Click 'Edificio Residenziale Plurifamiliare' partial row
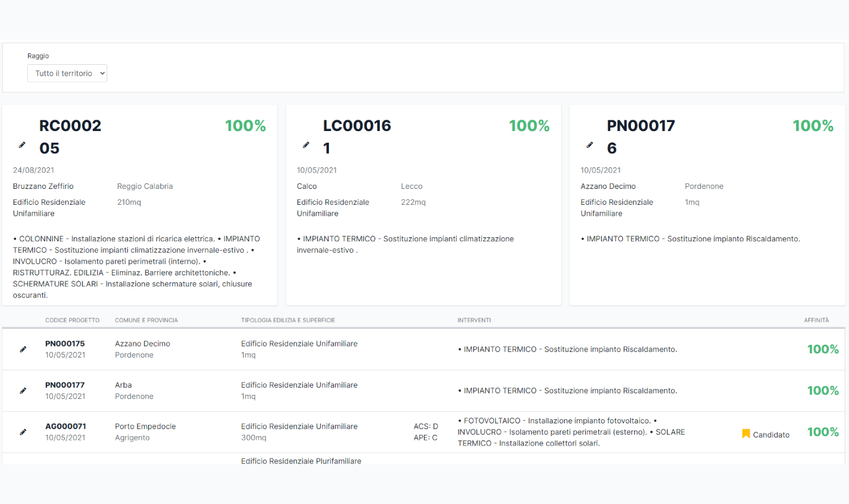The width and height of the screenshot is (849, 504). point(301,461)
